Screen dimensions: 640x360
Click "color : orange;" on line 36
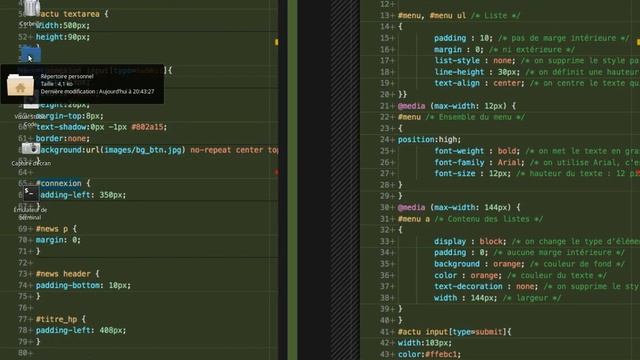[468, 276]
